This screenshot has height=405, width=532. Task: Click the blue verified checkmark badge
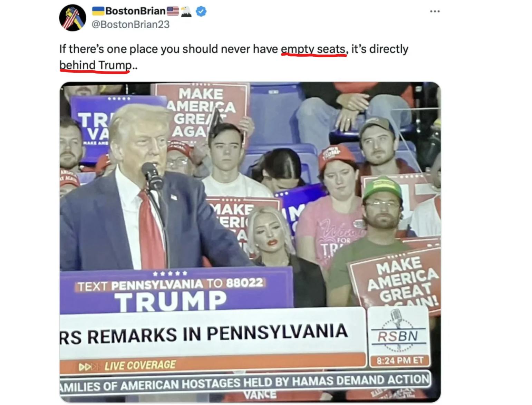tap(201, 11)
